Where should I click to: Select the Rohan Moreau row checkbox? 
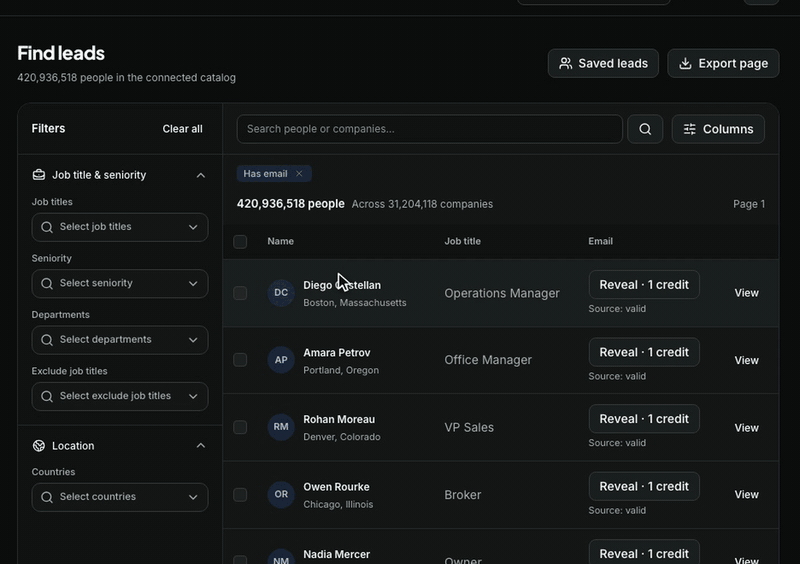(240, 427)
